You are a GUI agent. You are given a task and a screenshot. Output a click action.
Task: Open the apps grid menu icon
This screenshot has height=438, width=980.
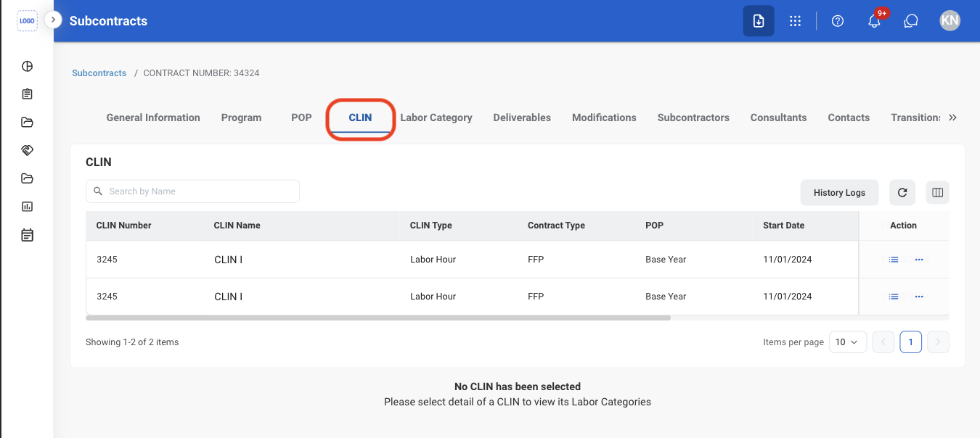pyautogui.click(x=795, y=21)
